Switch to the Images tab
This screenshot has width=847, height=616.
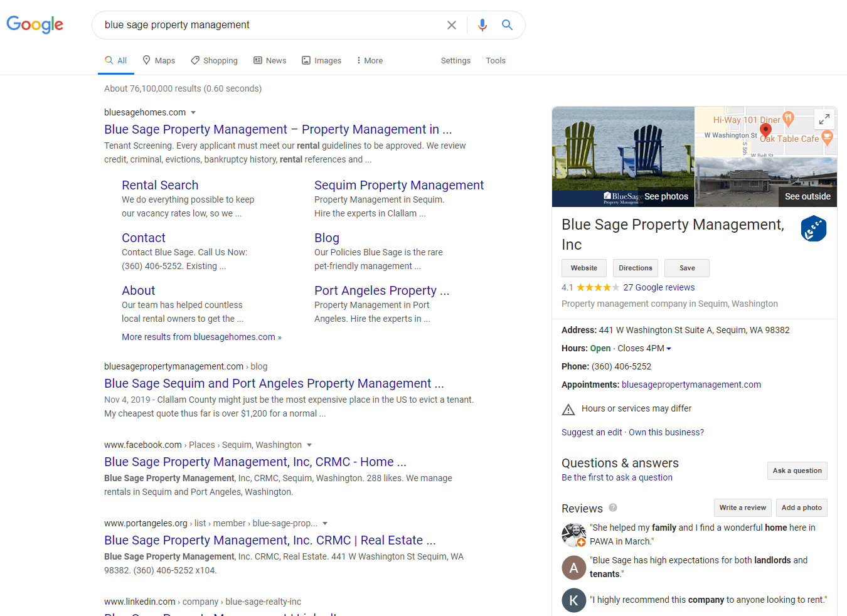pyautogui.click(x=321, y=61)
